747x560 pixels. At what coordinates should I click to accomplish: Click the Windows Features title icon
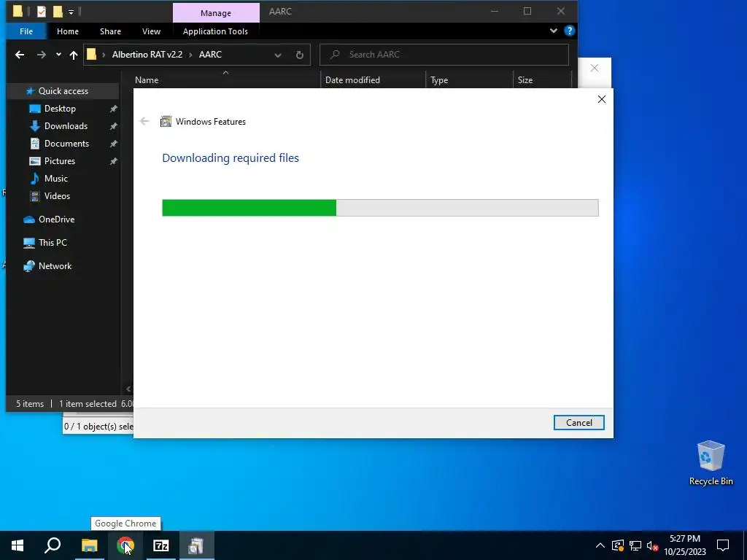[x=166, y=122]
